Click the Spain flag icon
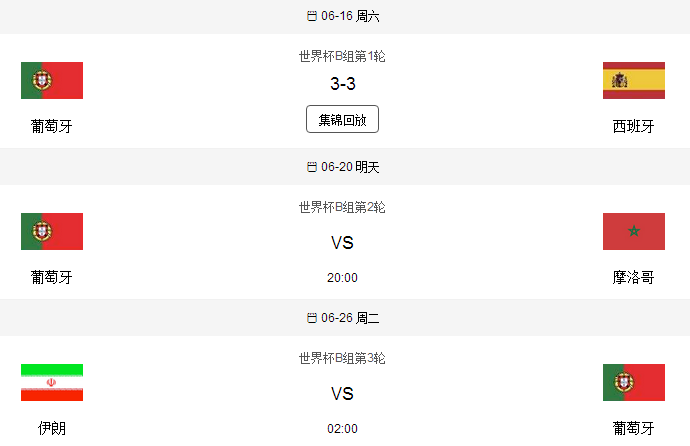This screenshot has width=690, height=446. [634, 80]
